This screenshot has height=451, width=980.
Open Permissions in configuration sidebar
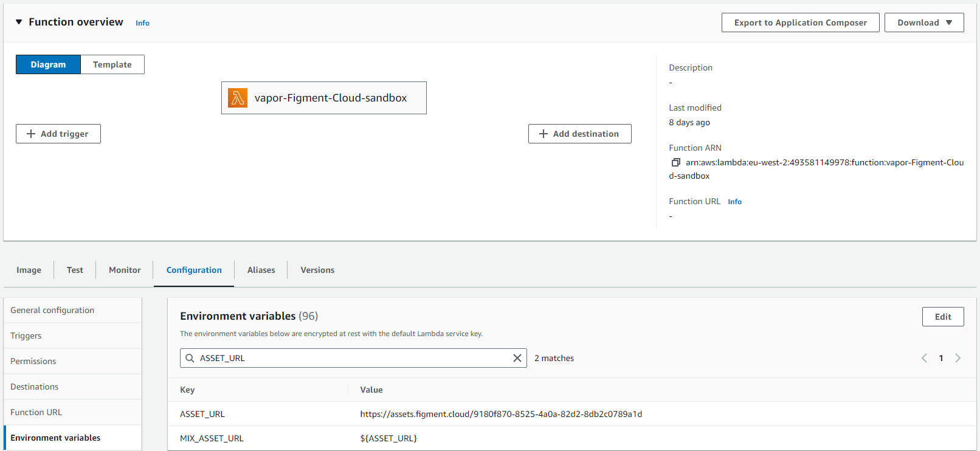pyautogui.click(x=33, y=361)
